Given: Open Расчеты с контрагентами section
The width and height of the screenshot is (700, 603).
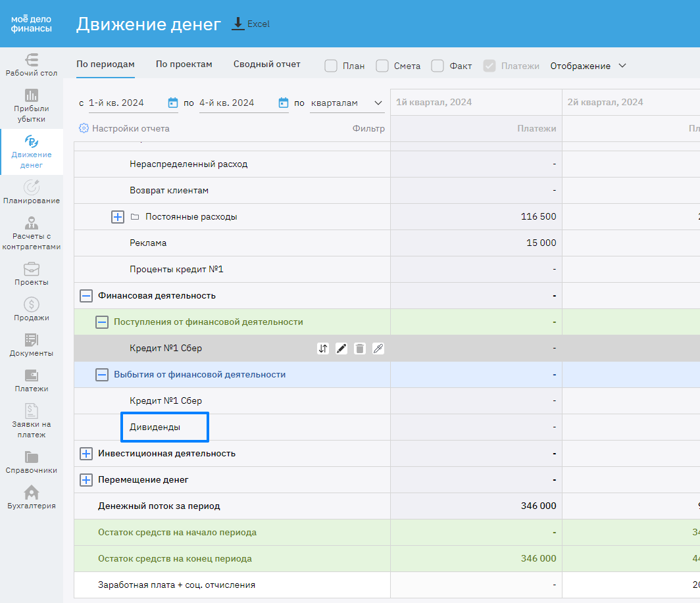Looking at the screenshot, I should [x=32, y=233].
